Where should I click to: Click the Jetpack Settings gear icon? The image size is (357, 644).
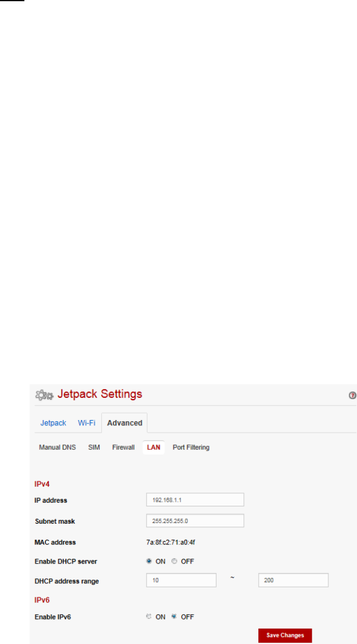tap(44, 395)
